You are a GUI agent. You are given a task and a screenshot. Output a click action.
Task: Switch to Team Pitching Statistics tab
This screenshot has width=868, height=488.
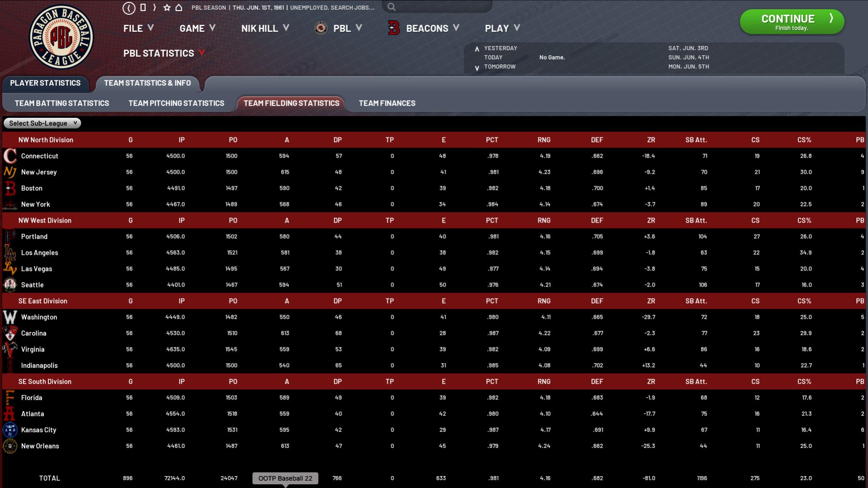point(176,103)
